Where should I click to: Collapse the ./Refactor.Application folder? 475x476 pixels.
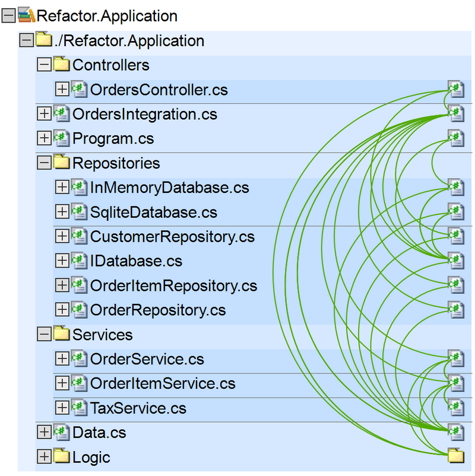click(x=27, y=40)
